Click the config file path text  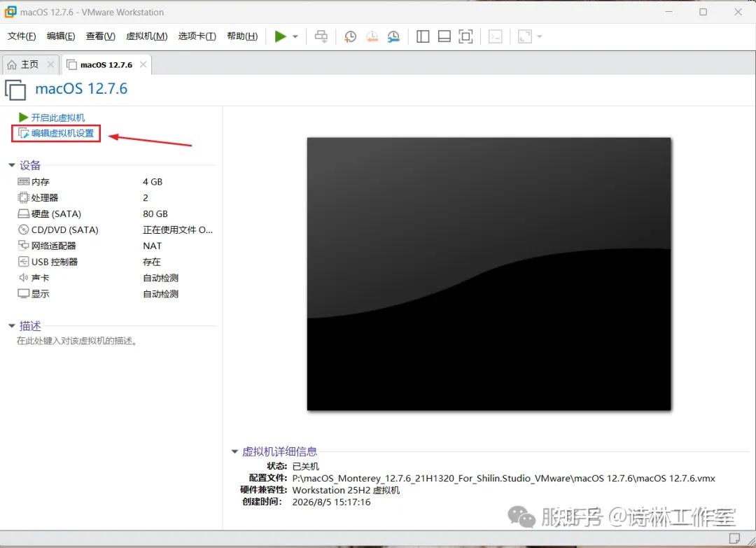(503, 478)
